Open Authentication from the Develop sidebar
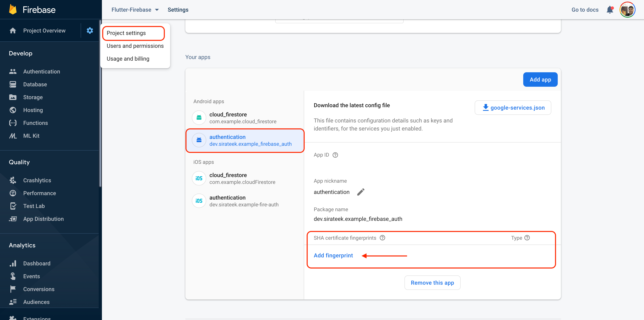The image size is (644, 320). click(42, 71)
